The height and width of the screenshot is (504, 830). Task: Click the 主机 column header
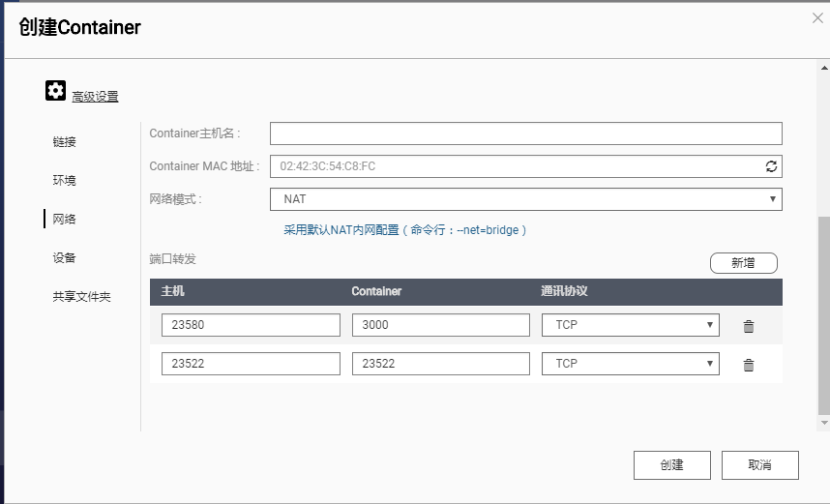click(x=172, y=291)
